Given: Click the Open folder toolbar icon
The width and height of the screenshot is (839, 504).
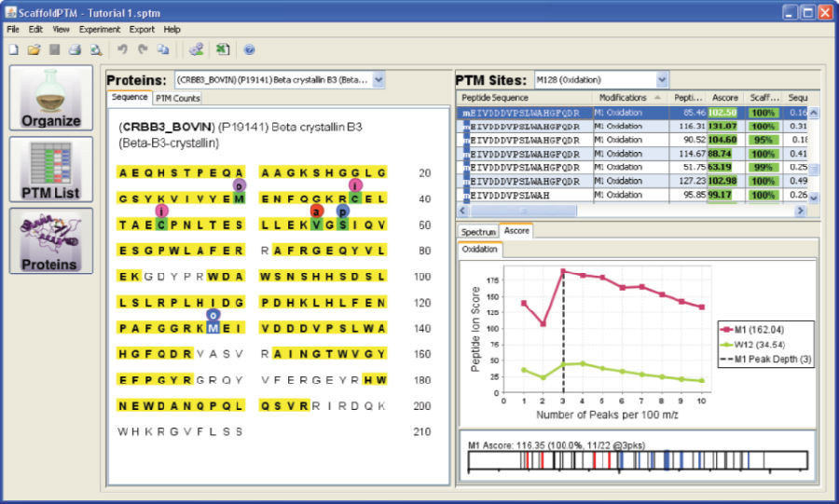Looking at the screenshot, I should coord(34,49).
